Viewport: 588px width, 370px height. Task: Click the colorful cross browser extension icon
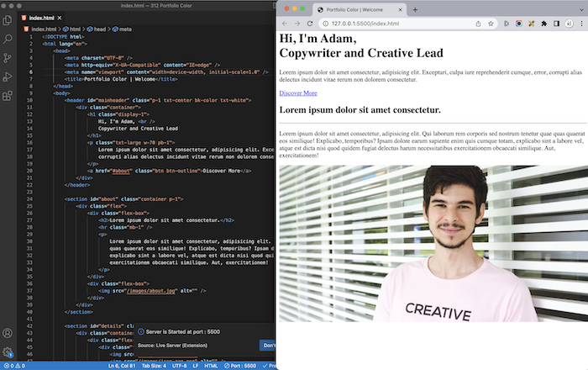(532, 24)
